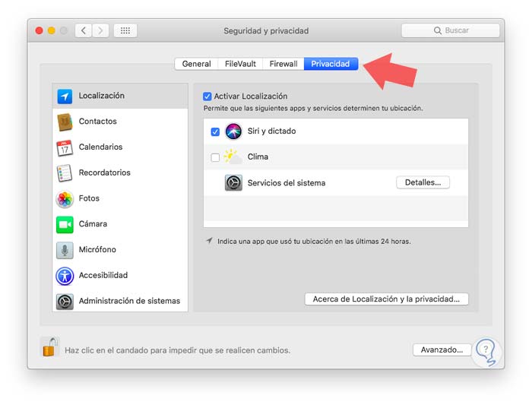Click the Recordatorios list icon
The height and width of the screenshot is (405, 532).
65,173
